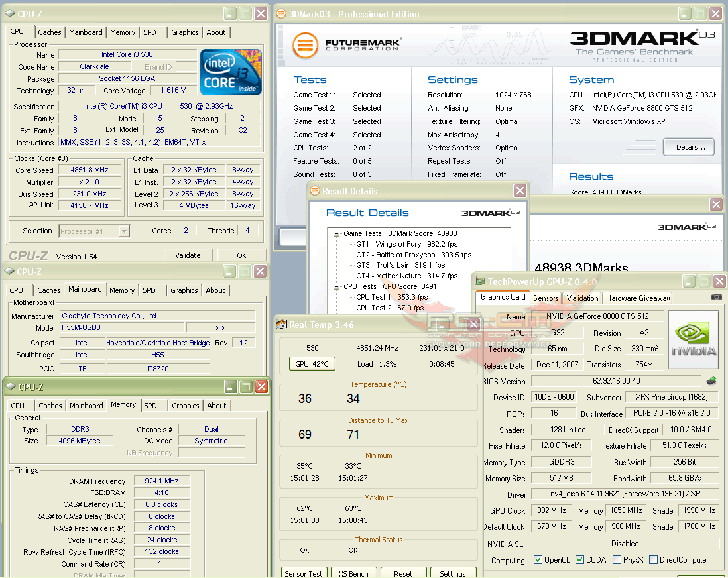
Task: Switch to SPD tab in Mainboard CPU-Z window
Action: [149, 290]
